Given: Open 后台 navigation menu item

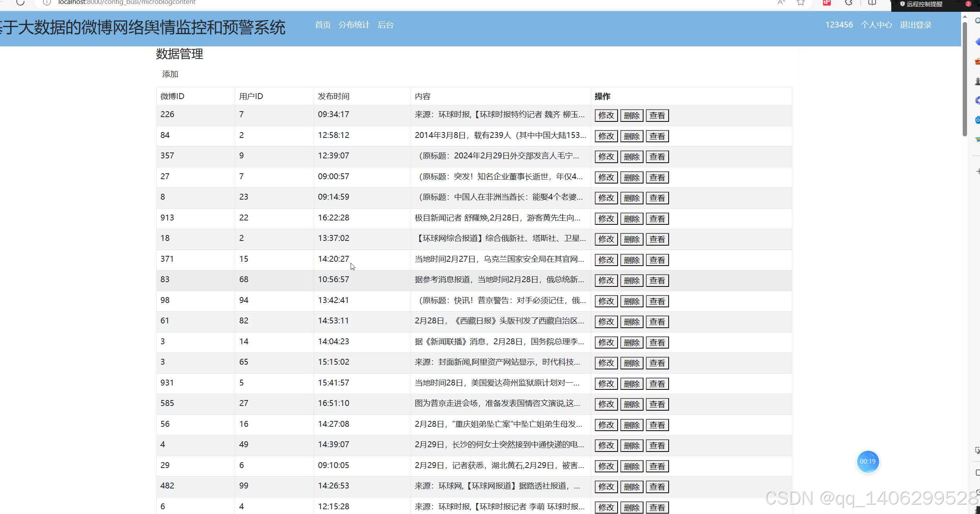Looking at the screenshot, I should pos(386,25).
